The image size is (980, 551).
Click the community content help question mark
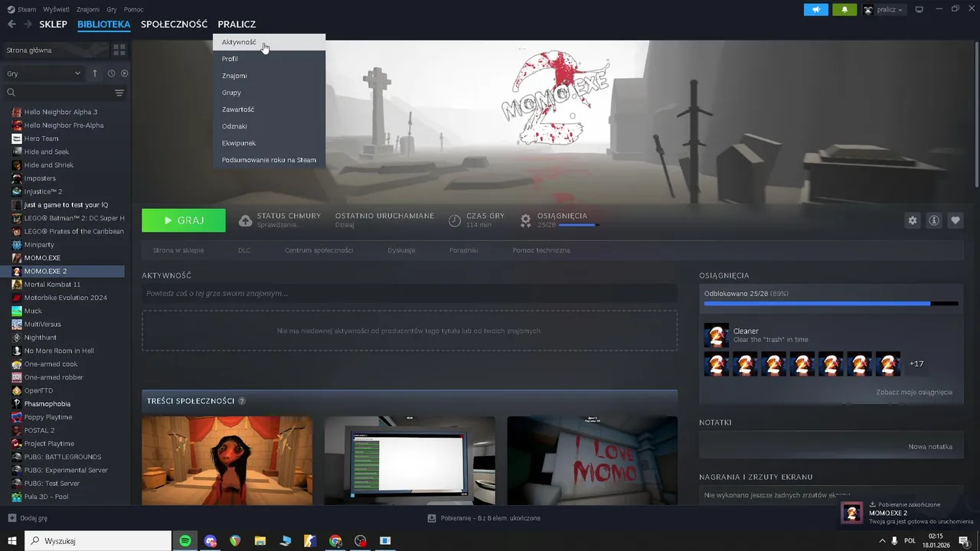(242, 401)
